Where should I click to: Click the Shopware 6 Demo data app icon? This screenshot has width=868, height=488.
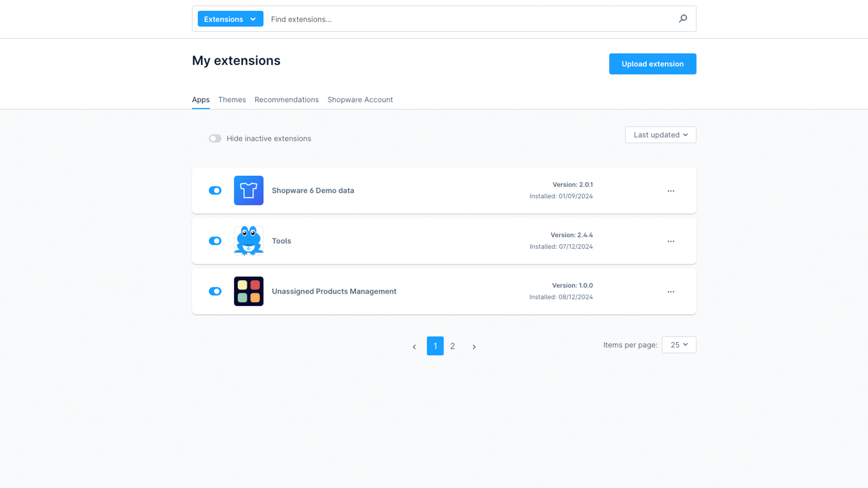coord(248,190)
